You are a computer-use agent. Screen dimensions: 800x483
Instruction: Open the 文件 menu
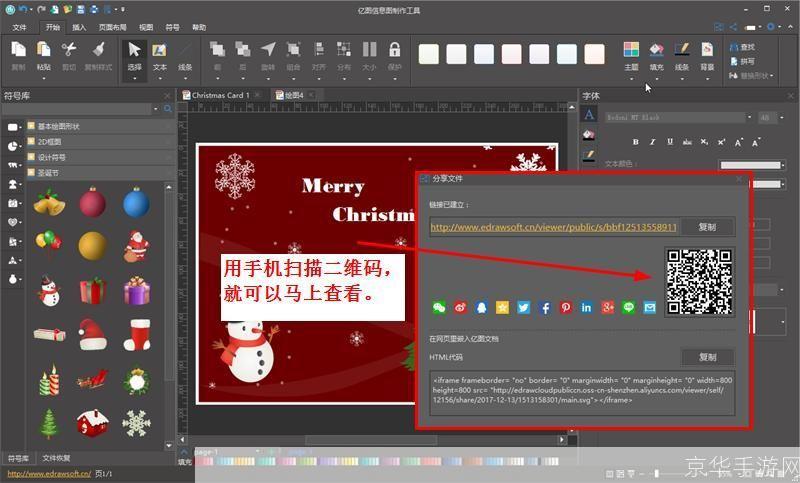click(x=19, y=27)
